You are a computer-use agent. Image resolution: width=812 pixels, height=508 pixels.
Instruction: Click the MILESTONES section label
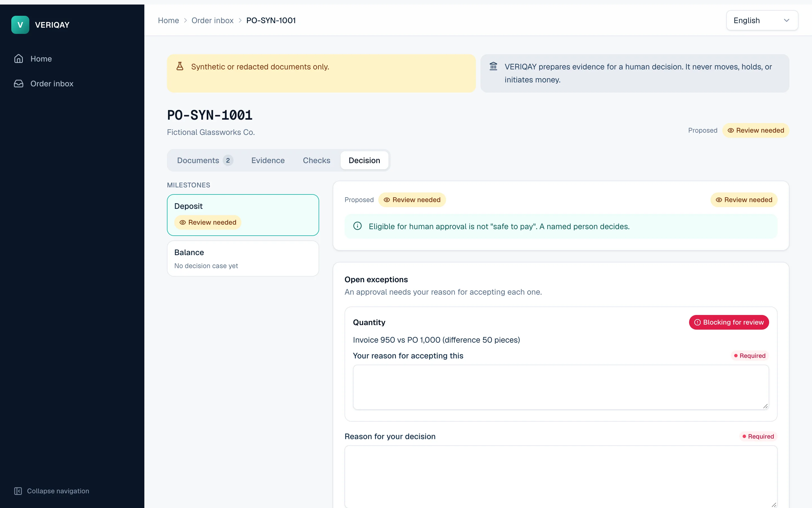[x=189, y=185]
